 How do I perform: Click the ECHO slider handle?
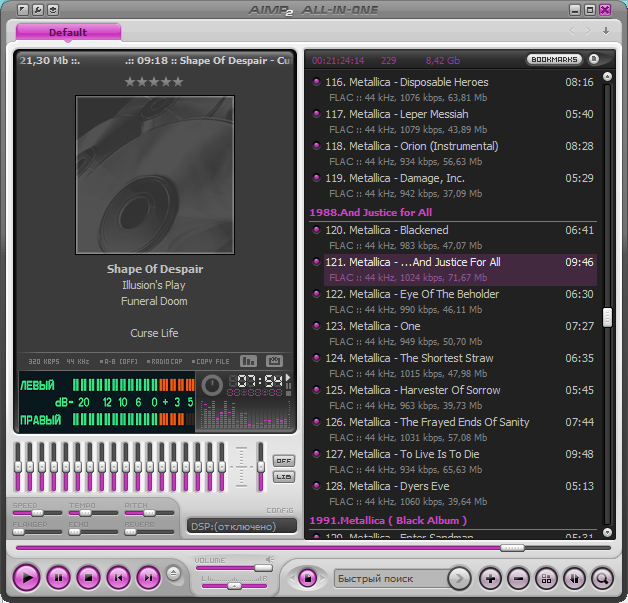pos(74,532)
